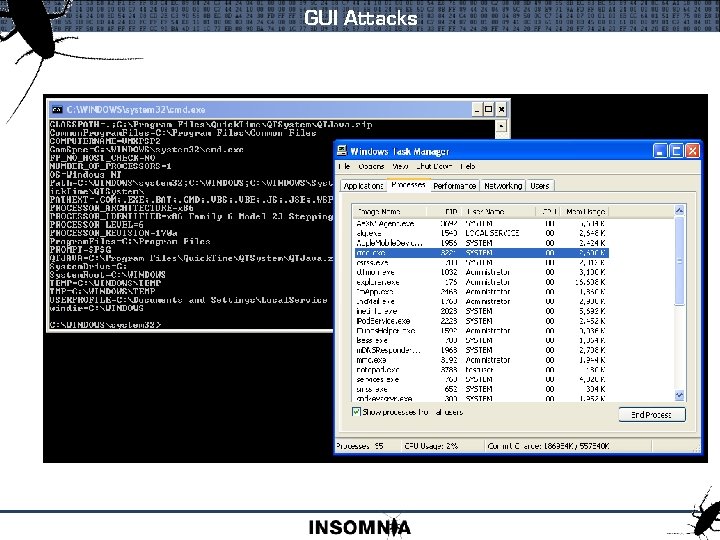720x540 pixels.
Task: Click the End Process button
Action: coord(652,415)
